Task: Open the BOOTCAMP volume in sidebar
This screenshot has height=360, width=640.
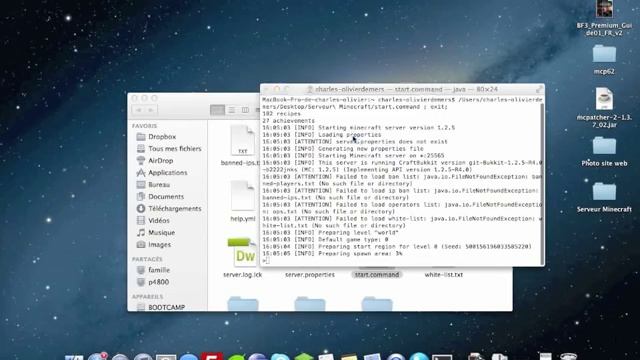Action: coord(166,307)
